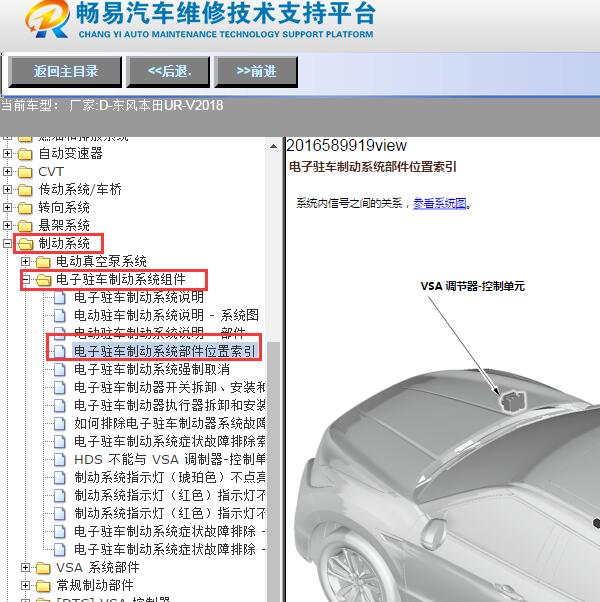Open the 参看系统图 hyperlink
The image size is (600, 602).
(x=440, y=203)
